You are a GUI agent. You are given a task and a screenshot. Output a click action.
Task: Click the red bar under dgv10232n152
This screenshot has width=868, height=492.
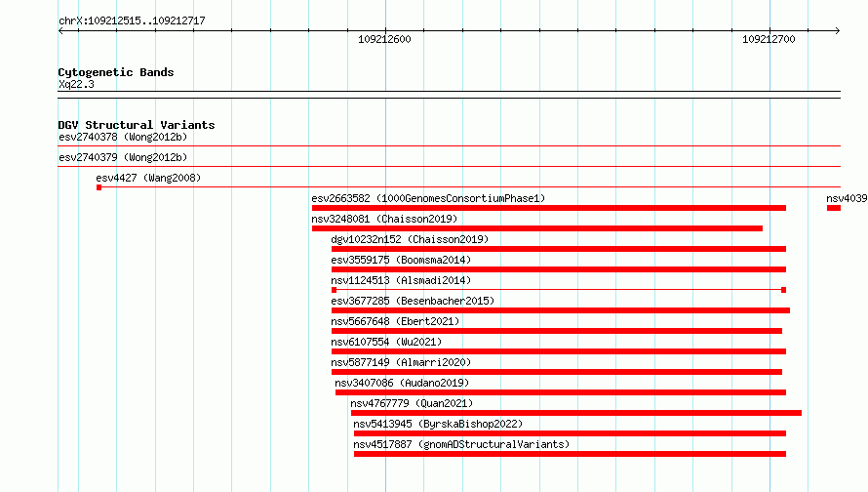[x=559, y=249]
